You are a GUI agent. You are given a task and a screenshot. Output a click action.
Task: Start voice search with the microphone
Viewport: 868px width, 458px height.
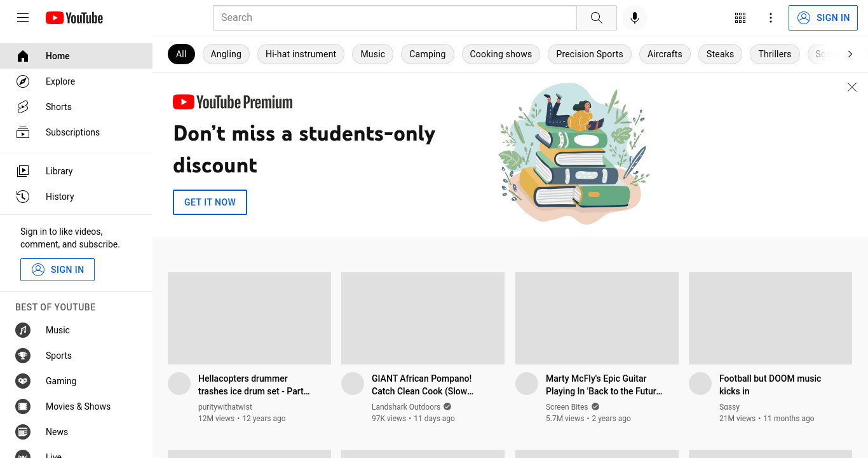[634, 18]
